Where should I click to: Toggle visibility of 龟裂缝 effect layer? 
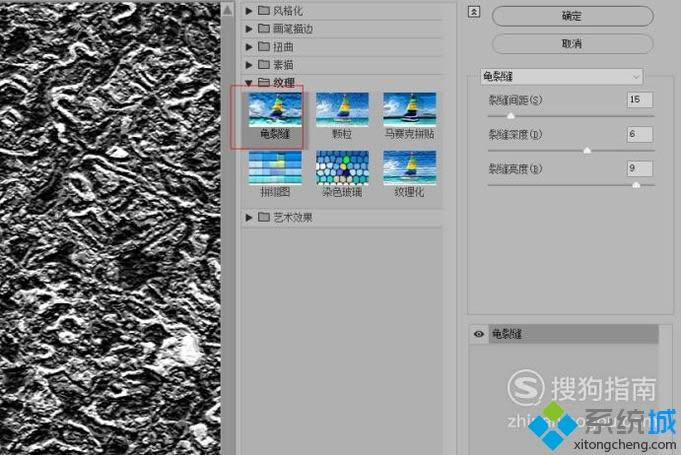479,334
